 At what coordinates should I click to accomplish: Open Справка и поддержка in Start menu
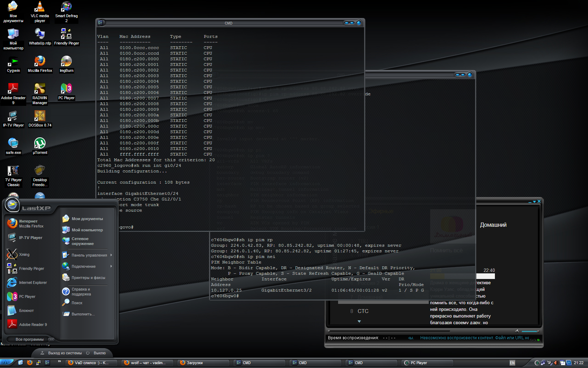click(87, 292)
